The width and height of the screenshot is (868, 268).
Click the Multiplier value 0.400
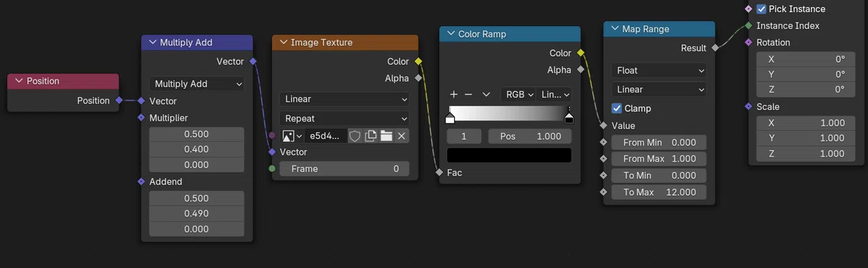click(197, 150)
